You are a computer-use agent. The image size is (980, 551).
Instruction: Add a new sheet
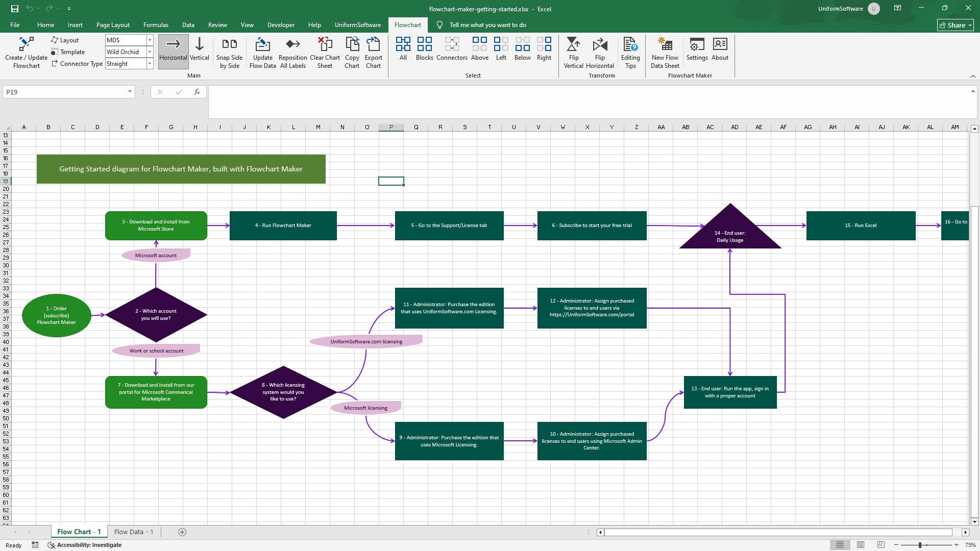click(182, 532)
